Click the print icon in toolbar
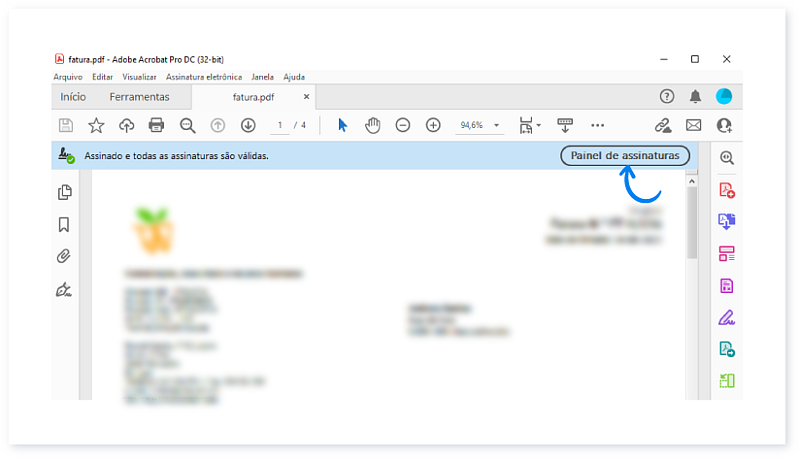The width and height of the screenshot is (800, 459). [156, 125]
